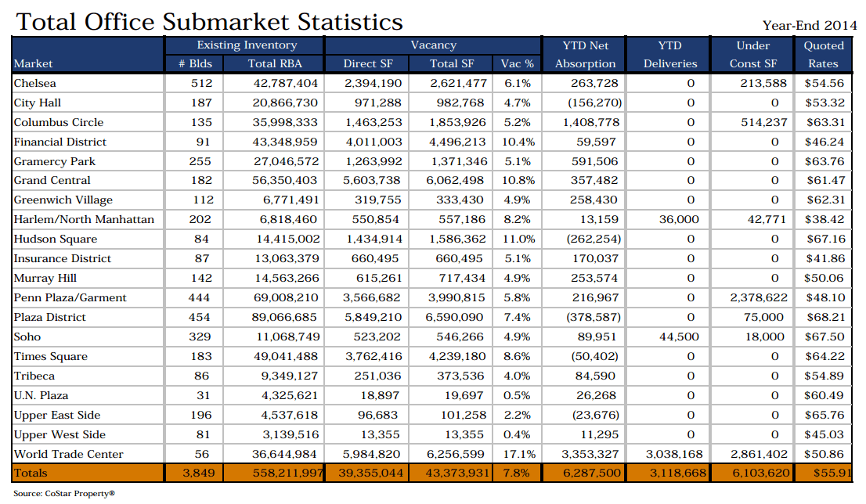Select the Totals row
866x504 pixels.
tap(32, 473)
